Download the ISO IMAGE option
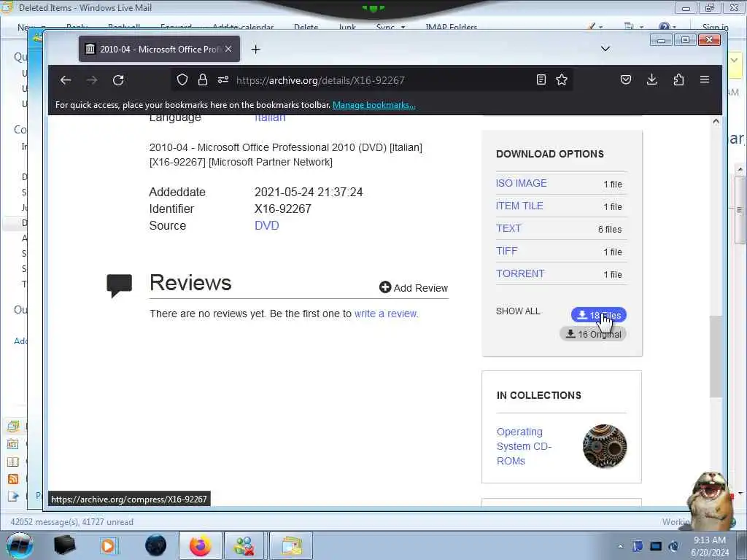This screenshot has height=560, width=747. click(521, 183)
